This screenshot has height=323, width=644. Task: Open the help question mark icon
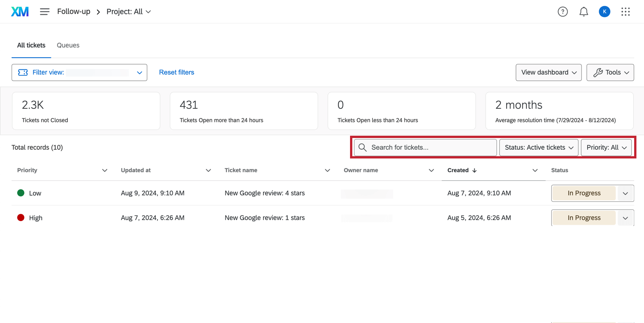[x=563, y=12]
